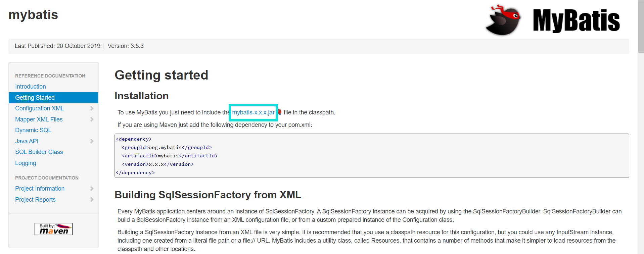This screenshot has height=254, width=644.
Task: Click the Built by Maven badge
Action: [x=53, y=229]
